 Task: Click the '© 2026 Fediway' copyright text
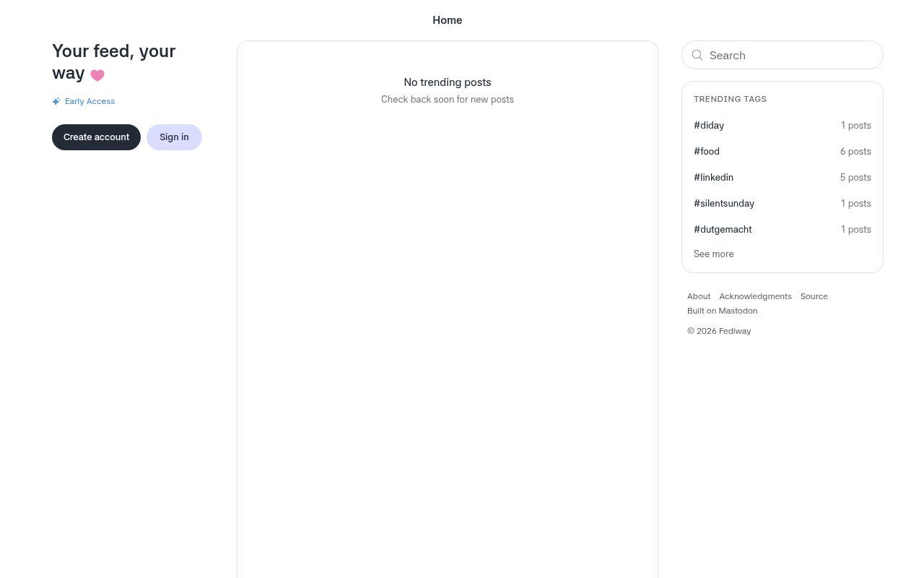719,331
